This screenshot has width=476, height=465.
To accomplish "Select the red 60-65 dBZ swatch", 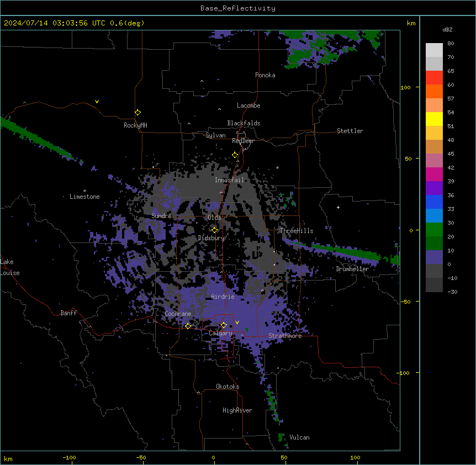I will click(434, 78).
